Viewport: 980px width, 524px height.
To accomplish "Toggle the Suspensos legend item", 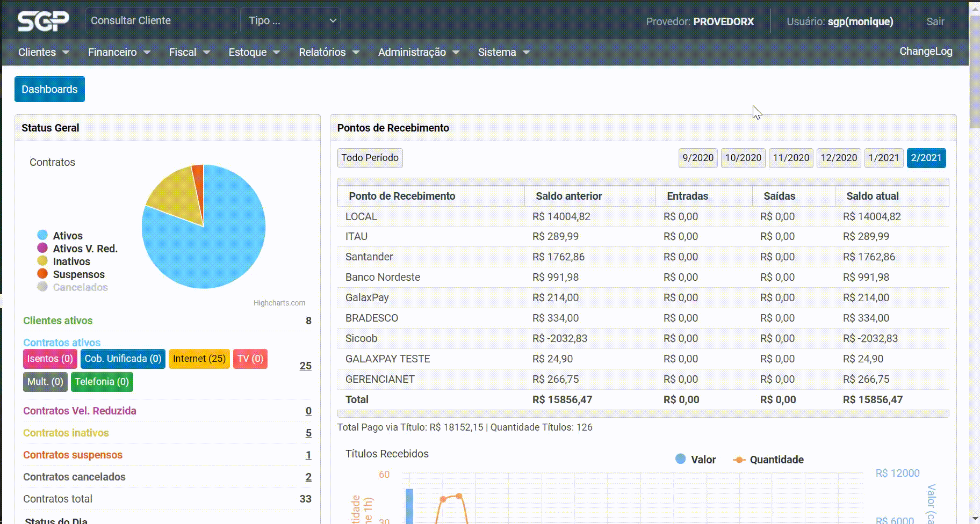I will 70,274.
